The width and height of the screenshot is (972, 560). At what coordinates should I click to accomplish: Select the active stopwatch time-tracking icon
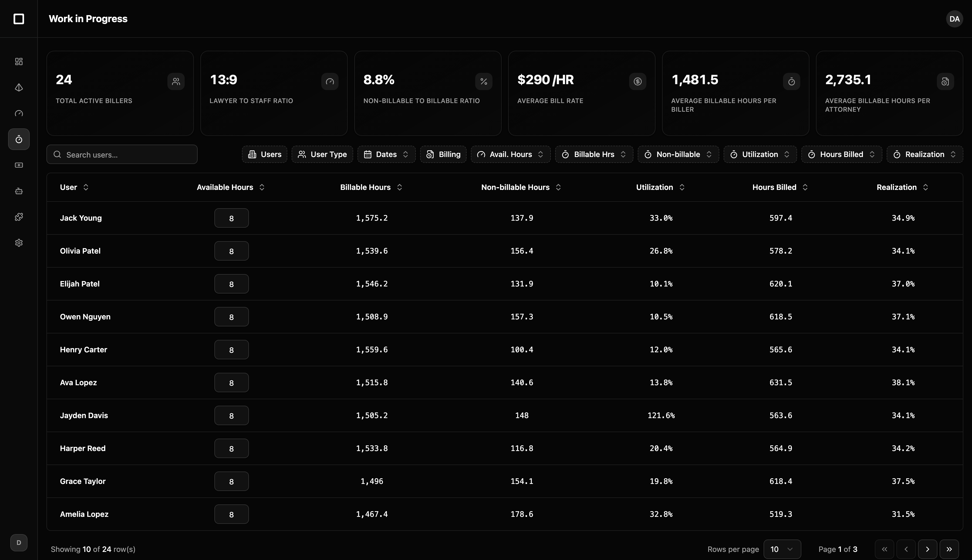point(18,139)
